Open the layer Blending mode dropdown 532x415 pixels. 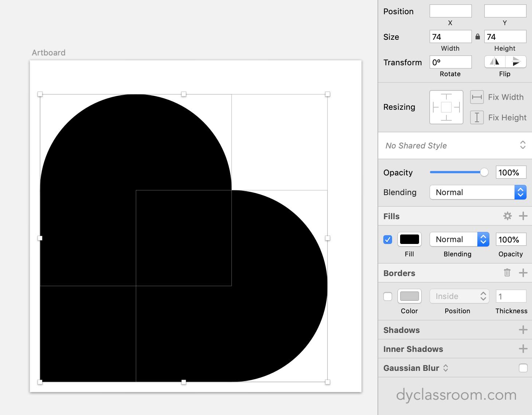[478, 192]
